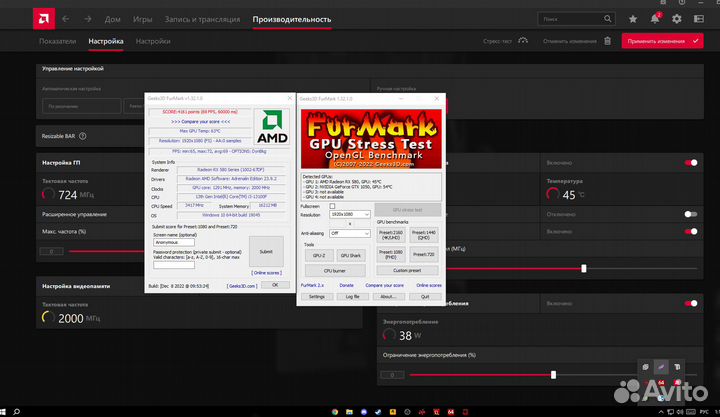The image size is (720, 417).
Task: Open Steam from the taskbar
Action: [x=378, y=412]
